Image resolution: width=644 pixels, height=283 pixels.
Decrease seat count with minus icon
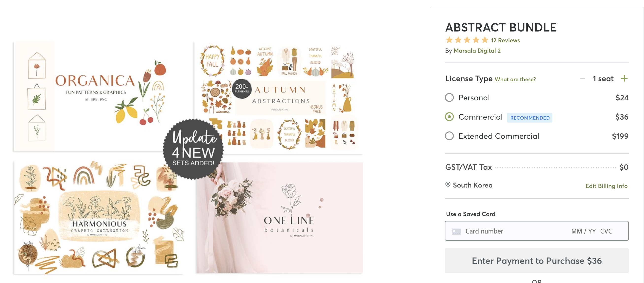[582, 79]
